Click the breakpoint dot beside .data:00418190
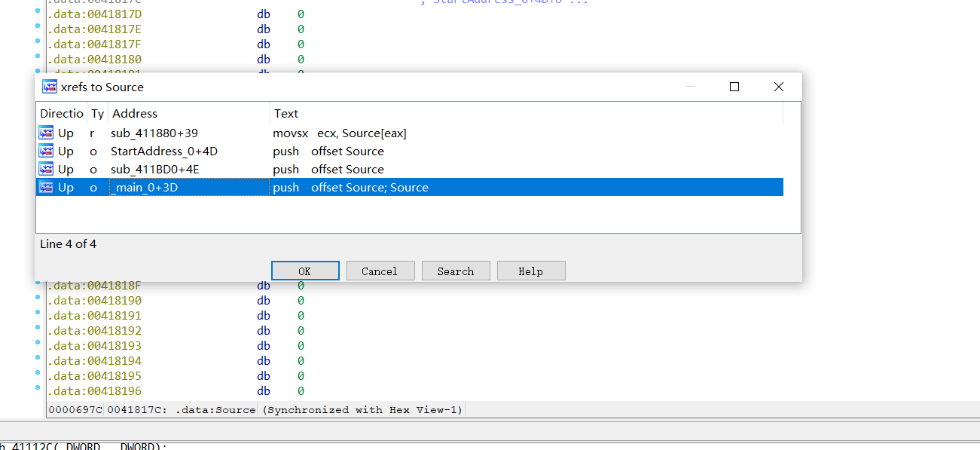980x450 pixels. coord(38,298)
